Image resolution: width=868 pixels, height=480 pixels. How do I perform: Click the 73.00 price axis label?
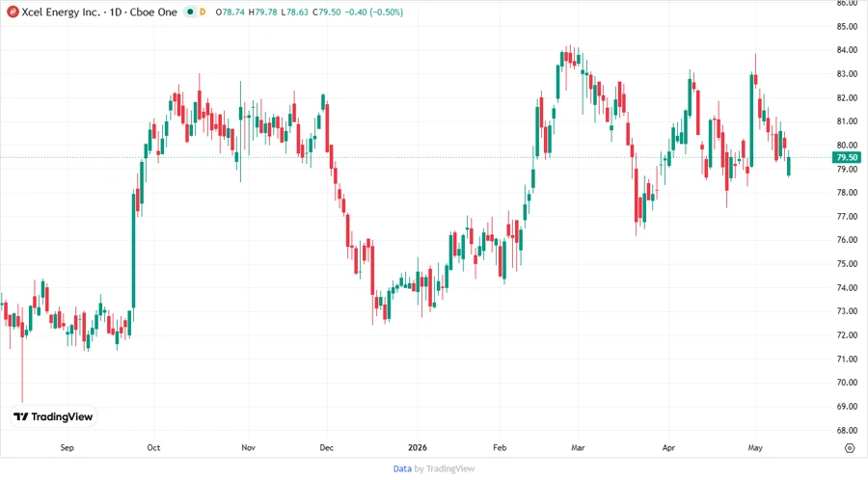coord(847,311)
